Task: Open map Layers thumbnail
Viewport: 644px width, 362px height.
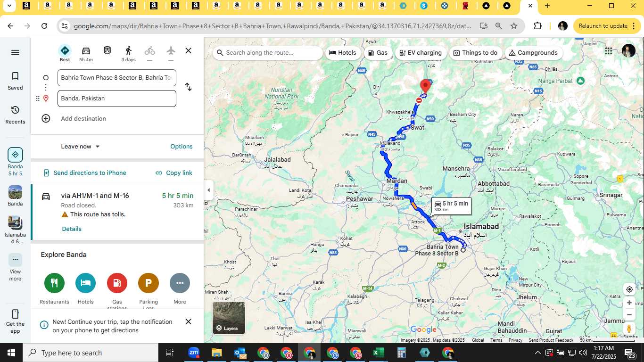Action: click(x=229, y=318)
